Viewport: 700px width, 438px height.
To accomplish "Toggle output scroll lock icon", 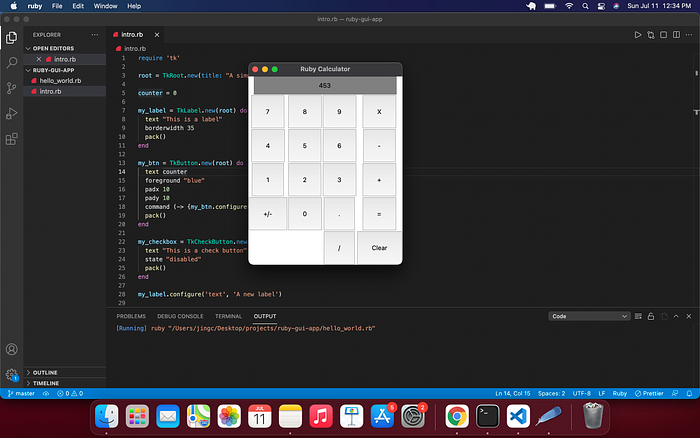I will (651, 316).
